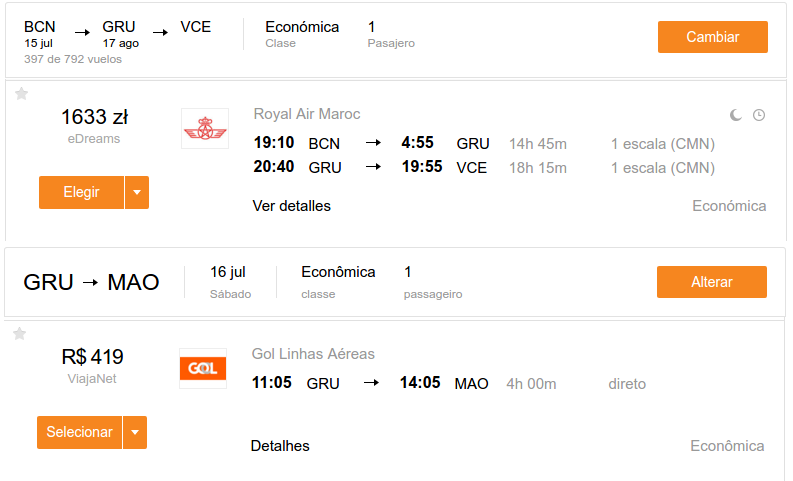Expand Ver detalles for Royal Air Maroc
The image size is (793, 481).
pos(292,206)
